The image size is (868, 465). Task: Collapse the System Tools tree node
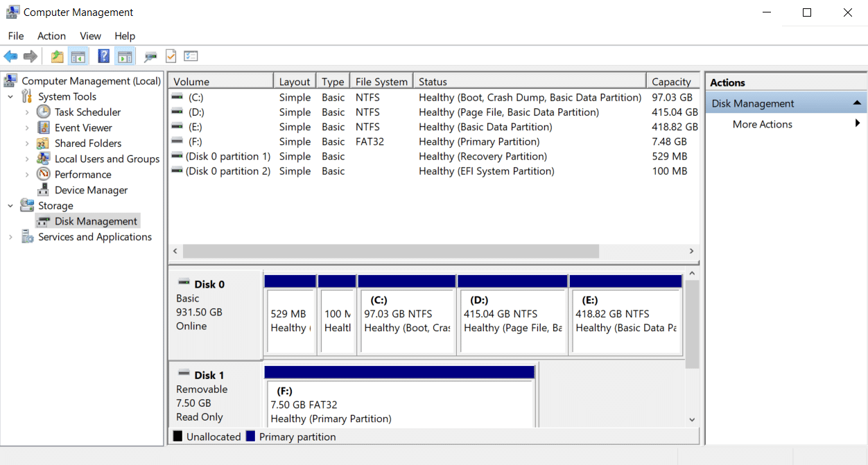click(10, 96)
